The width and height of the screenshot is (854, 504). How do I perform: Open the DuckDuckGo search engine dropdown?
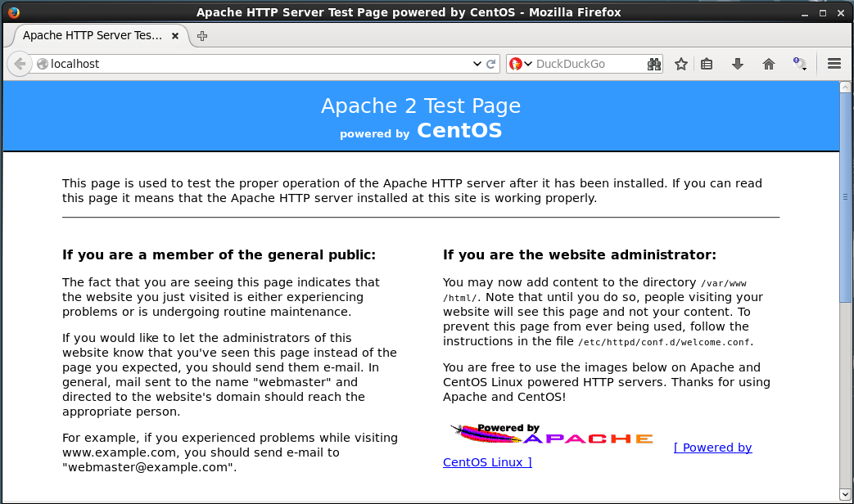tap(520, 64)
